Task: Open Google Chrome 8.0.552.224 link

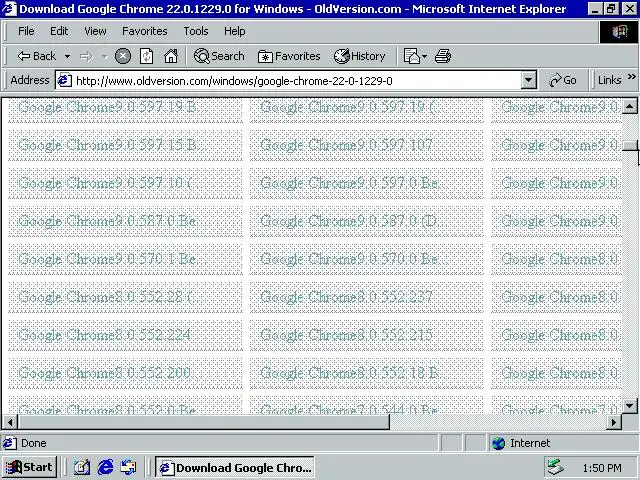Action: 104,335
